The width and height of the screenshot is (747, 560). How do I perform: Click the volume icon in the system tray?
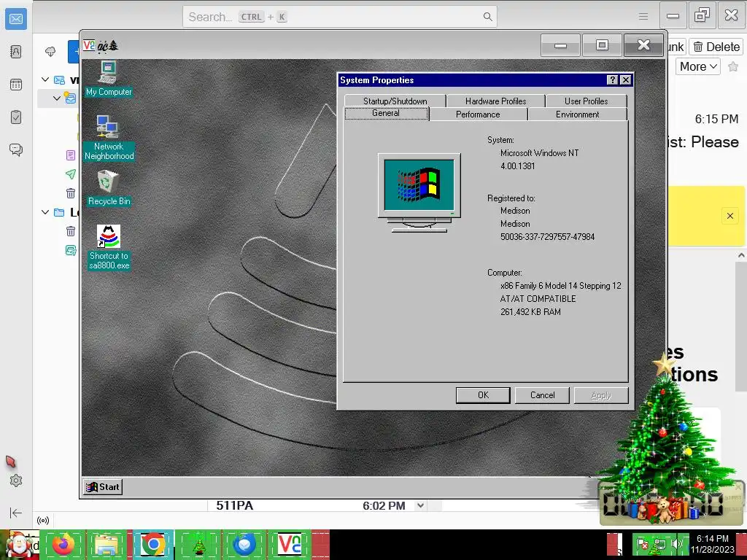click(x=677, y=544)
